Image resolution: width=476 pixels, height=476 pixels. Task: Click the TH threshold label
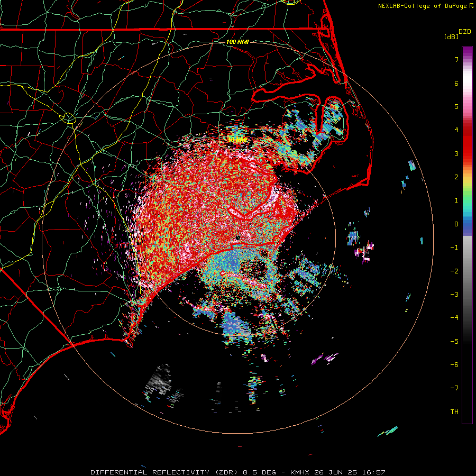[x=454, y=412]
